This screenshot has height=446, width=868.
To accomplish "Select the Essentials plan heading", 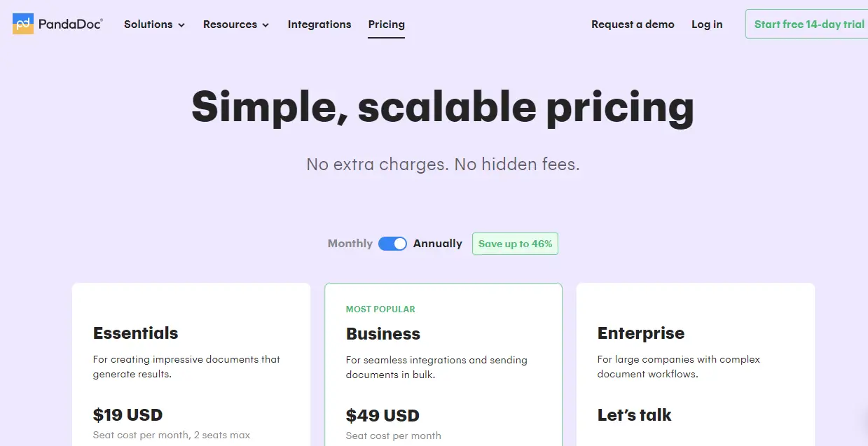I will click(x=136, y=333).
